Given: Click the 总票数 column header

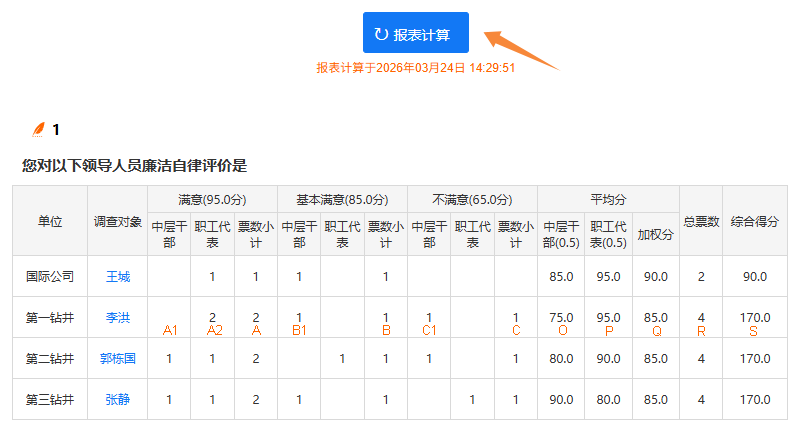Looking at the screenshot, I should pyautogui.click(x=701, y=221).
